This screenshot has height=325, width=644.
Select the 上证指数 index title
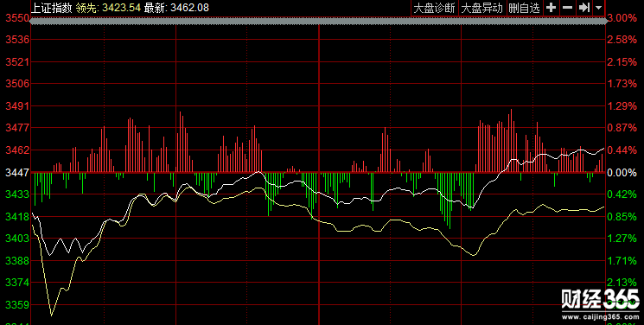pyautogui.click(x=52, y=8)
